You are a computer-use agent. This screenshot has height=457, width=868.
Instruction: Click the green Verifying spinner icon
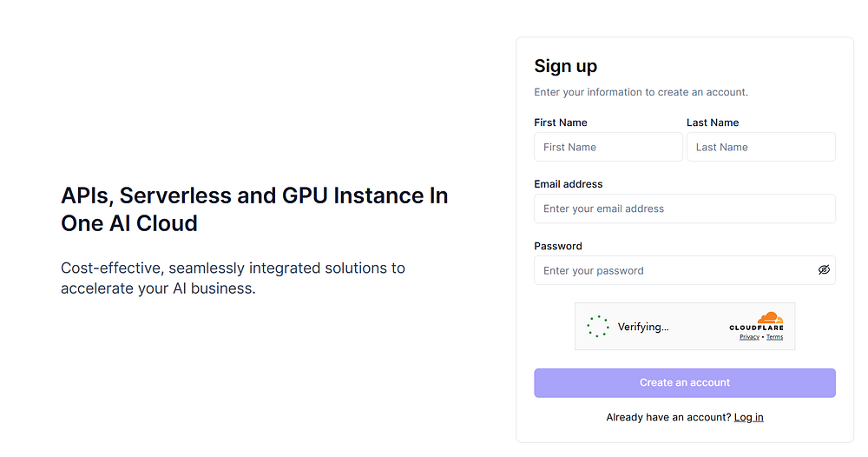(598, 327)
